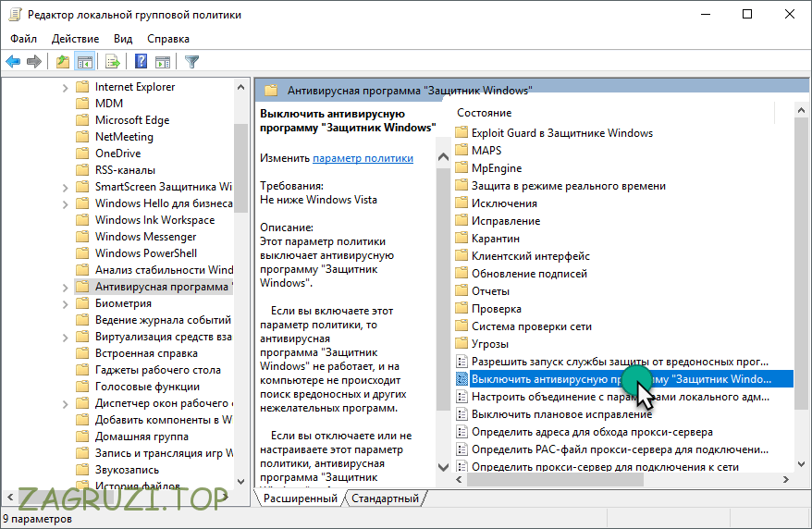Screen dimensions: 812x529
Task: Toggle show/hide console tree icon
Action: [85, 62]
